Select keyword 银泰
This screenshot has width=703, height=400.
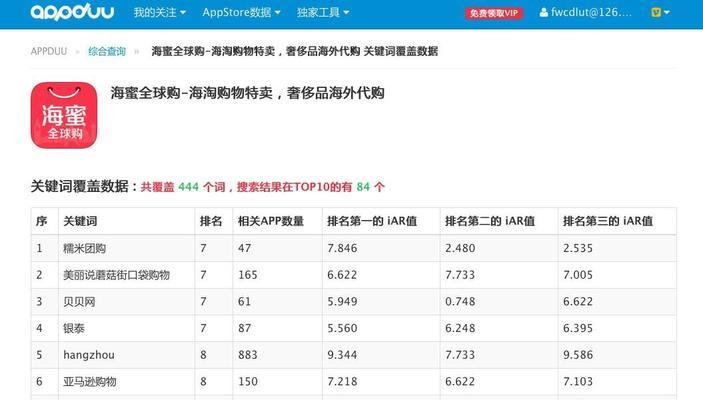pyautogui.click(x=74, y=328)
